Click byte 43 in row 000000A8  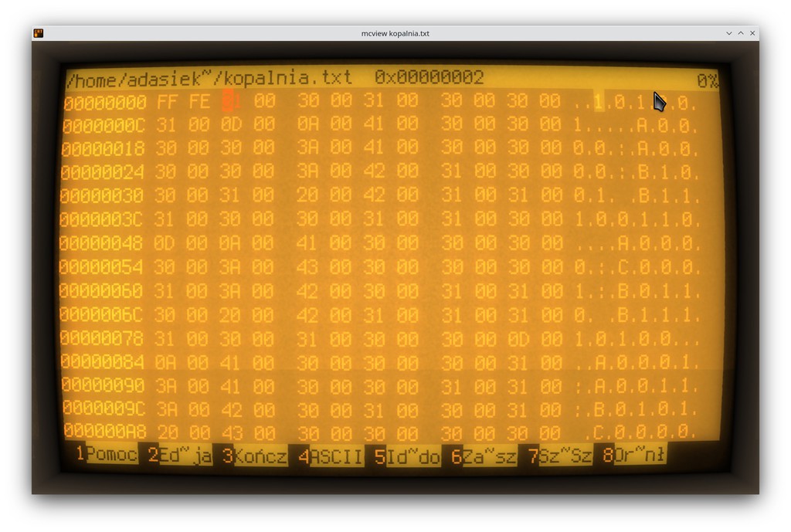[232, 432]
